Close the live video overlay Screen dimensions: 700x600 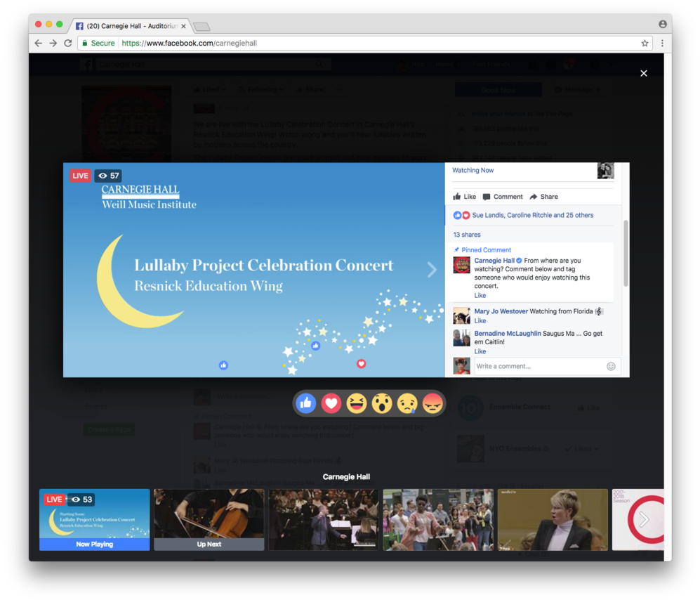click(643, 73)
